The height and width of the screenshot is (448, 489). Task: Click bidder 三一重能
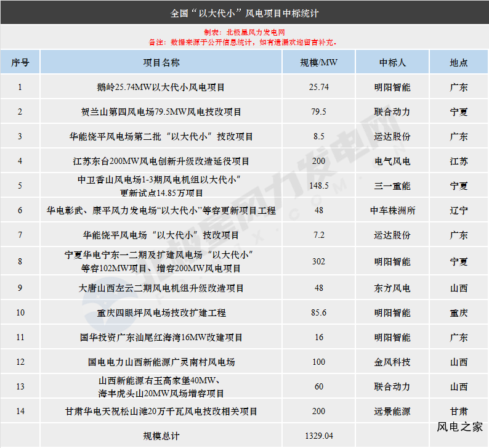(x=392, y=185)
